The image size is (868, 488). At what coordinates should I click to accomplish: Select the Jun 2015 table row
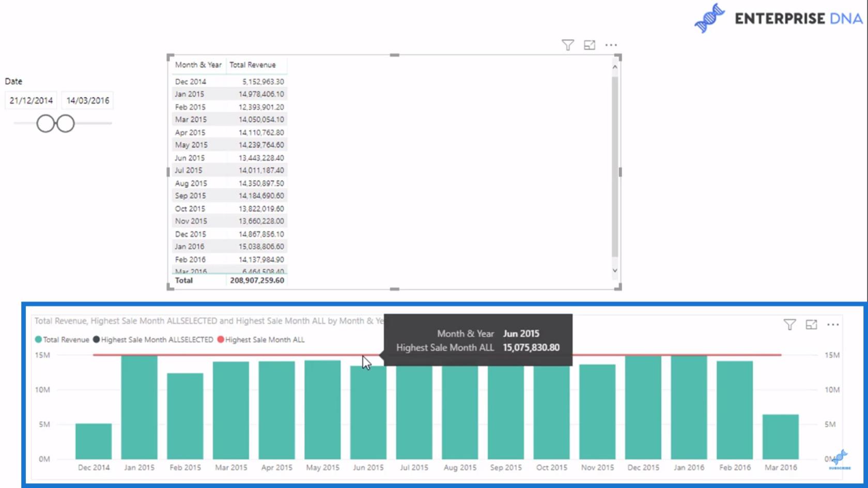(x=229, y=158)
